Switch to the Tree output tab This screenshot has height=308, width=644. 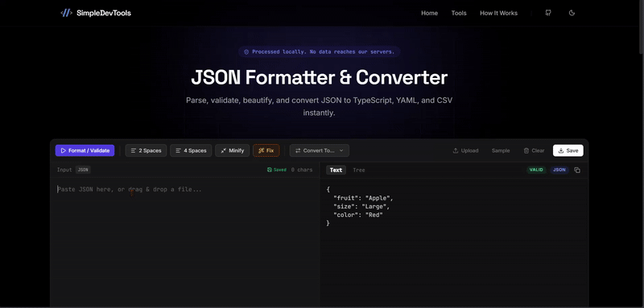coord(358,170)
